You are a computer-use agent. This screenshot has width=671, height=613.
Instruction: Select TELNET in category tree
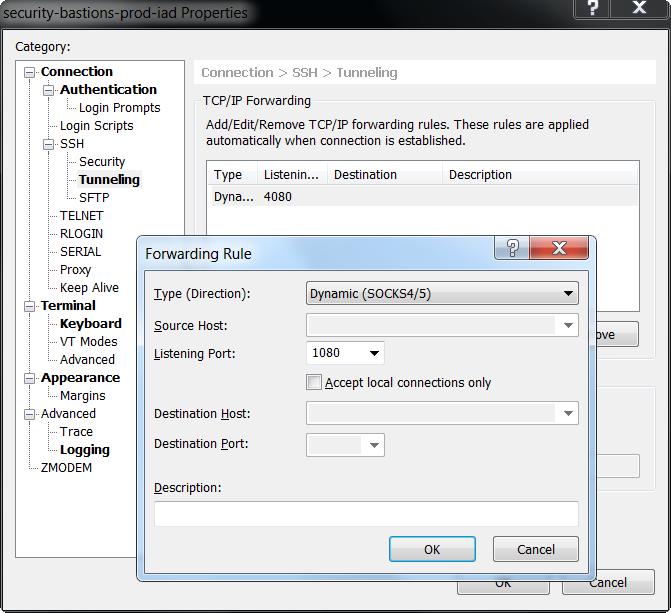pos(81,216)
